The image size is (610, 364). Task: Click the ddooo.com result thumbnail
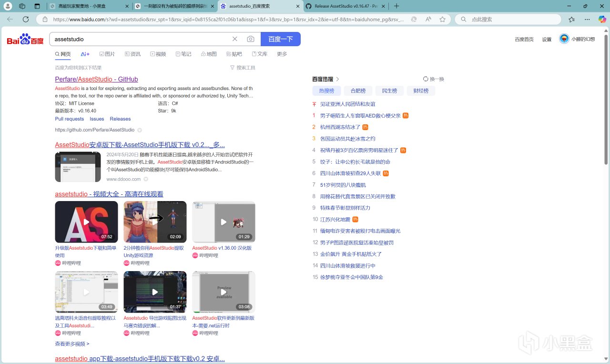point(78,167)
